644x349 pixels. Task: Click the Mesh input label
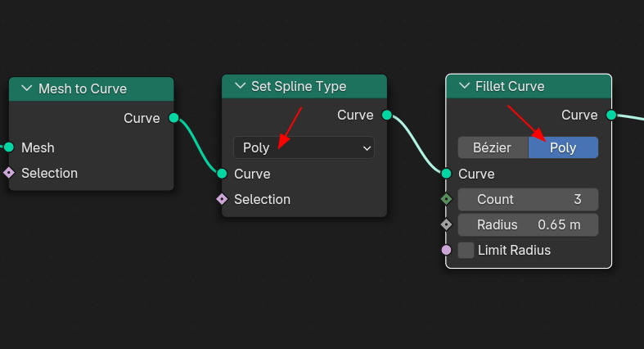click(x=38, y=147)
